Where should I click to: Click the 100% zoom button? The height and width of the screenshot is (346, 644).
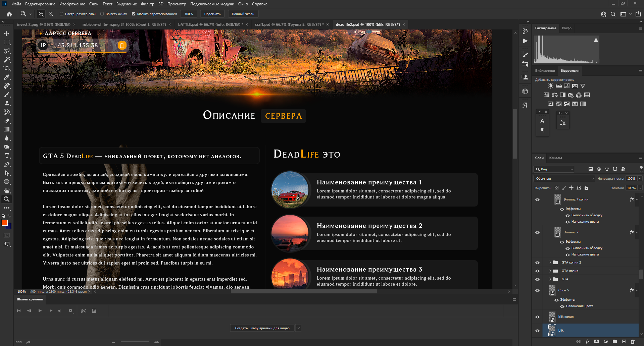pyautogui.click(x=189, y=14)
